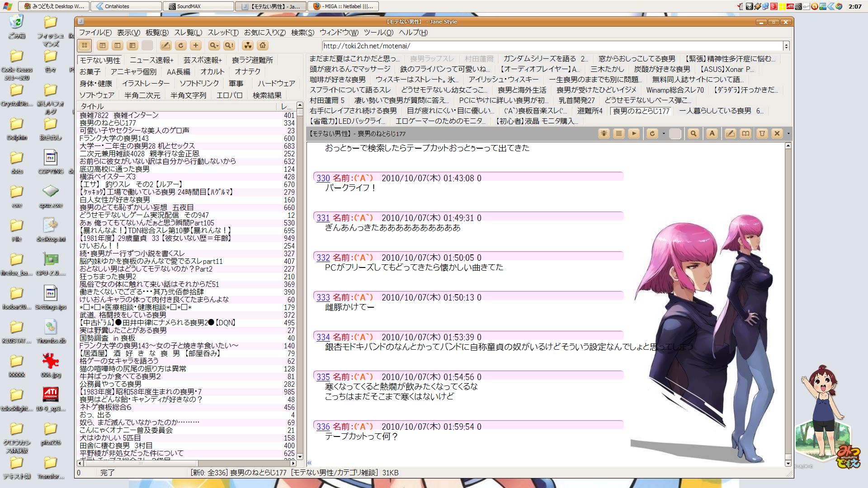Open the ごみ箱 recycle bin desktop icon
The image size is (868, 488).
[16, 26]
